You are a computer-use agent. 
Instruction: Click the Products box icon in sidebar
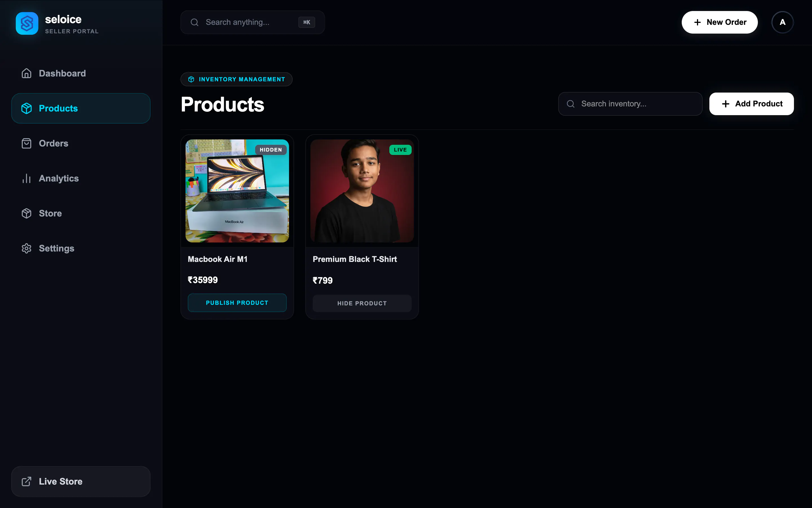[x=27, y=108]
